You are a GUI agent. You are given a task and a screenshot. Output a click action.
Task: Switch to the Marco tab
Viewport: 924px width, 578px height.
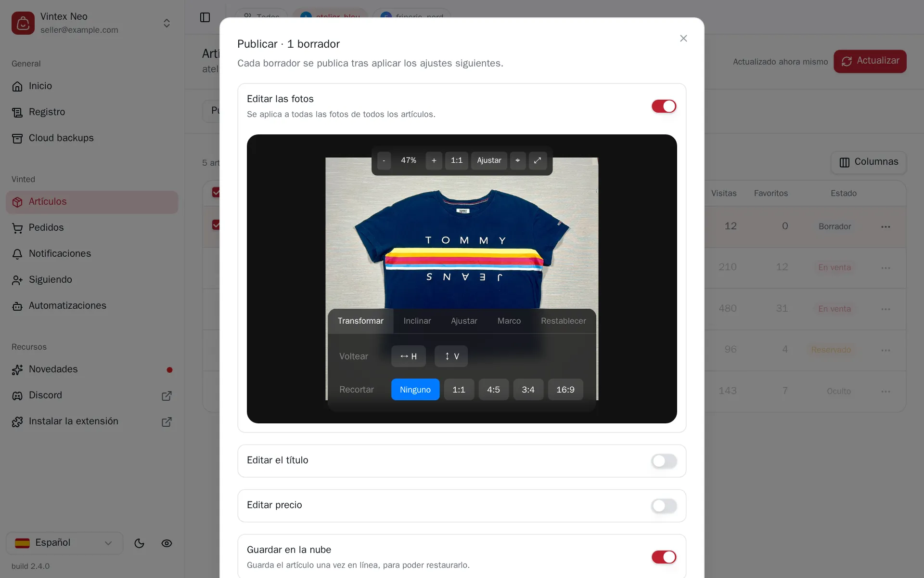[509, 321]
